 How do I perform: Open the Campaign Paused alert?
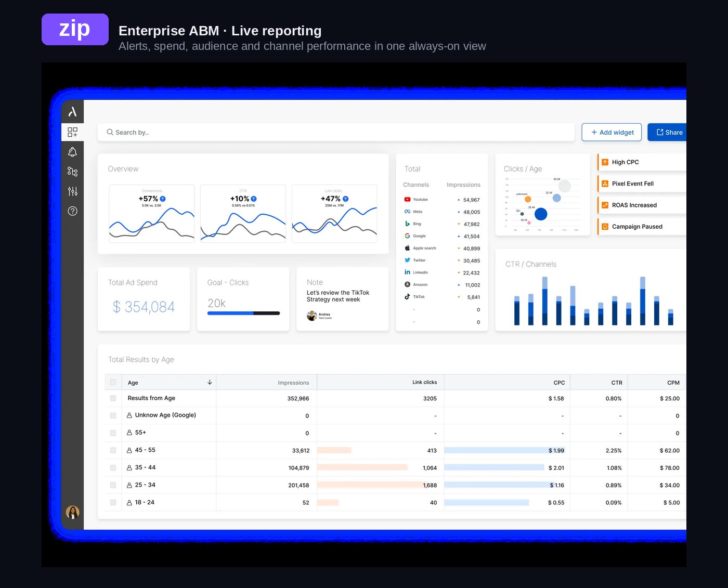642,227
